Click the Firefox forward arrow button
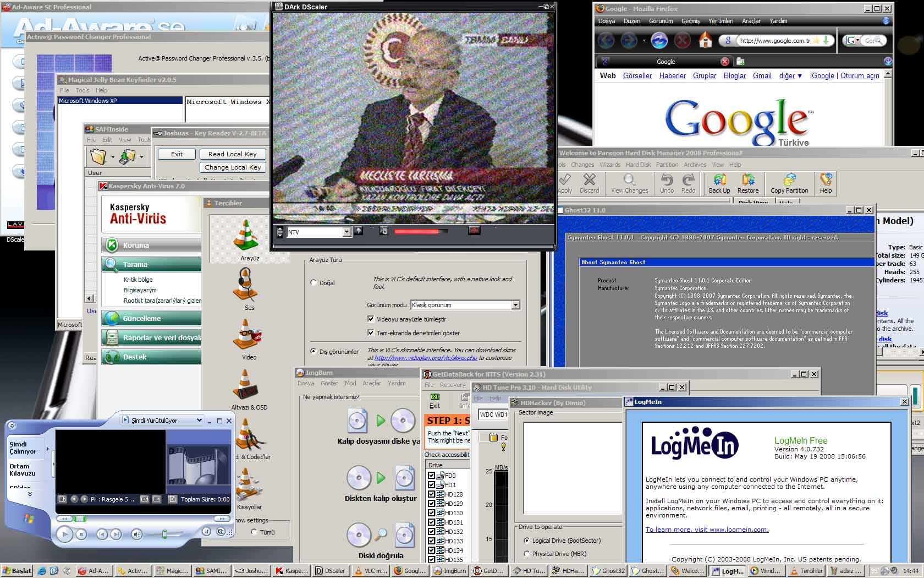 click(x=629, y=40)
